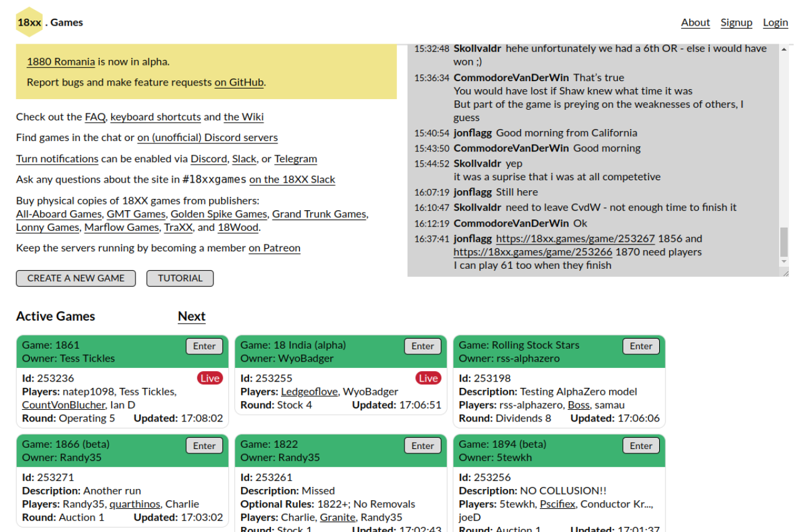Image resolution: width=799 pixels, height=532 pixels.
Task: Click the Live badge on game 253255
Action: click(x=429, y=378)
